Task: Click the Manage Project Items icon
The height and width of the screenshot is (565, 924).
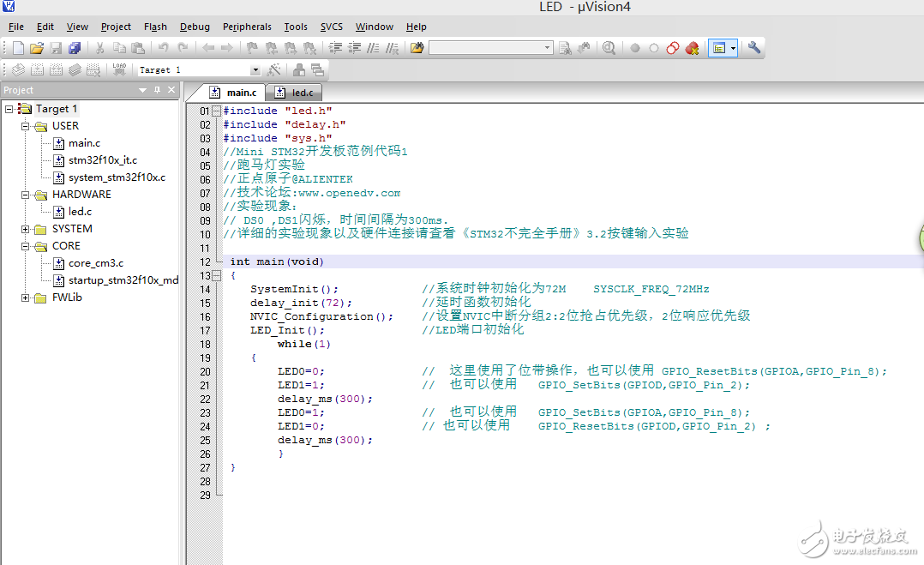Action: pyautogui.click(x=299, y=69)
